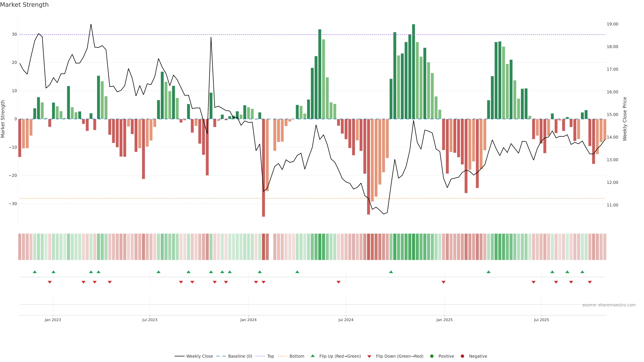Click the flip-up triangle just after Jan 2024

(260, 272)
